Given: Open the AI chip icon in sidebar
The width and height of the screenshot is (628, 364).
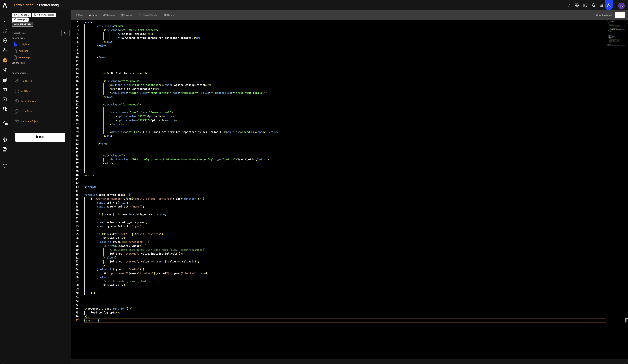Looking at the screenshot, I should pos(4,40).
